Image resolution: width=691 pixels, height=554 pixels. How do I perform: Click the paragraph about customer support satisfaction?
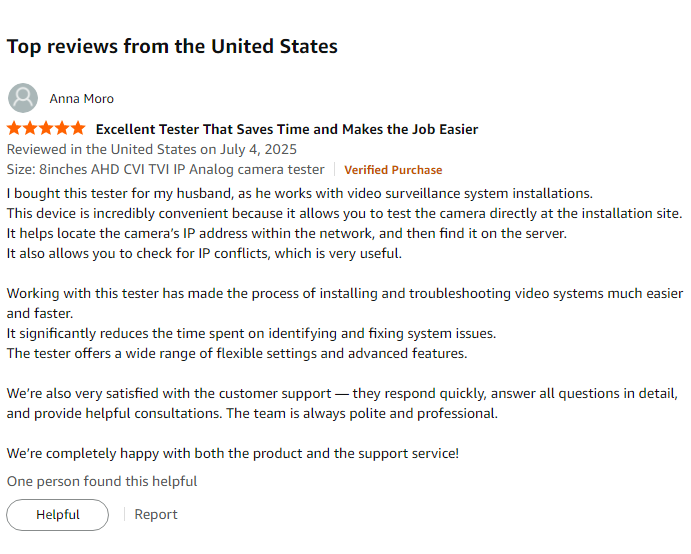coord(342,403)
